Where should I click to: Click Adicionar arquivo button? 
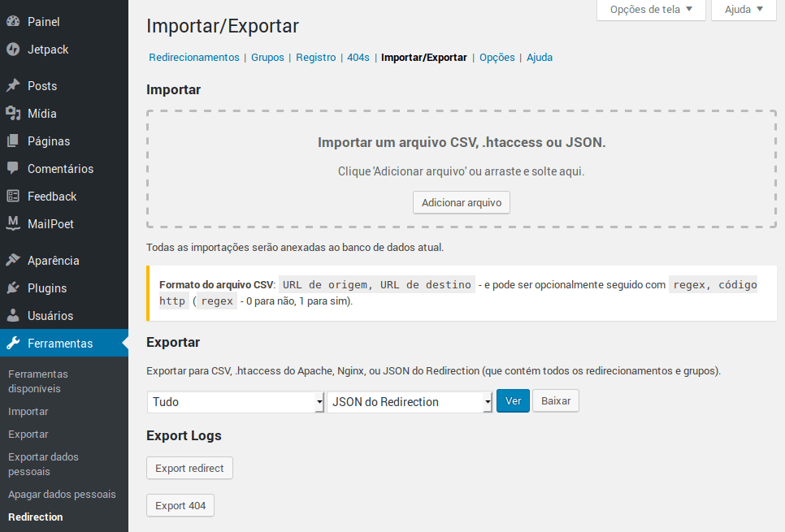462,203
